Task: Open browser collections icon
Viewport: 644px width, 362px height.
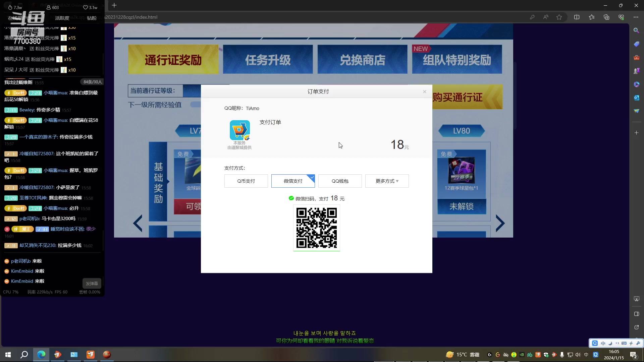Action: [x=606, y=17]
